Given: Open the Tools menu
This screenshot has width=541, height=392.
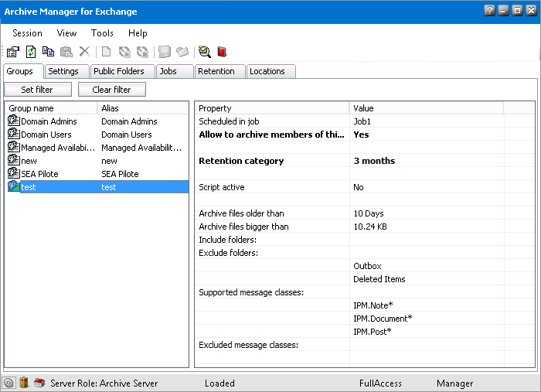Looking at the screenshot, I should 102,33.
